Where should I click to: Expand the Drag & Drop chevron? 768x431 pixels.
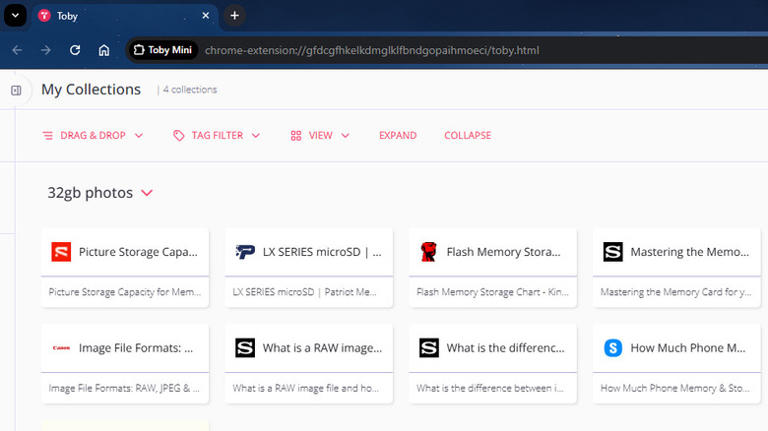point(139,135)
